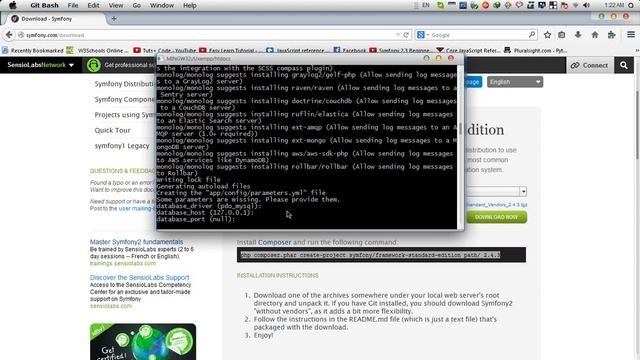Open the View menu
This screenshot has height=360, width=640.
116,5
